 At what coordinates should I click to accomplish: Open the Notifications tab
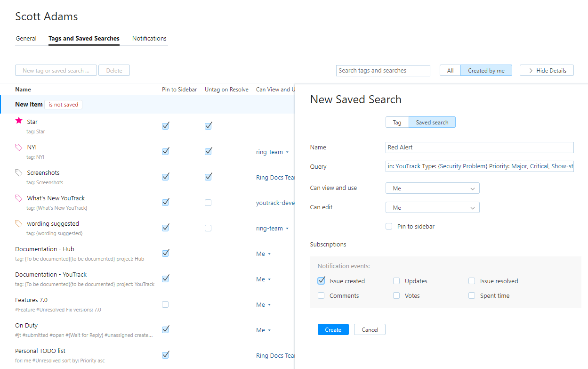149,39
